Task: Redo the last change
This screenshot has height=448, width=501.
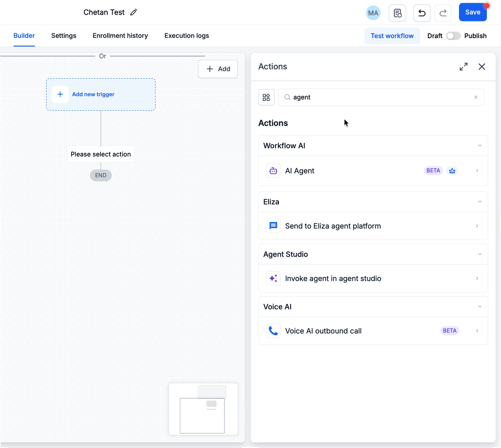Action: tap(443, 13)
